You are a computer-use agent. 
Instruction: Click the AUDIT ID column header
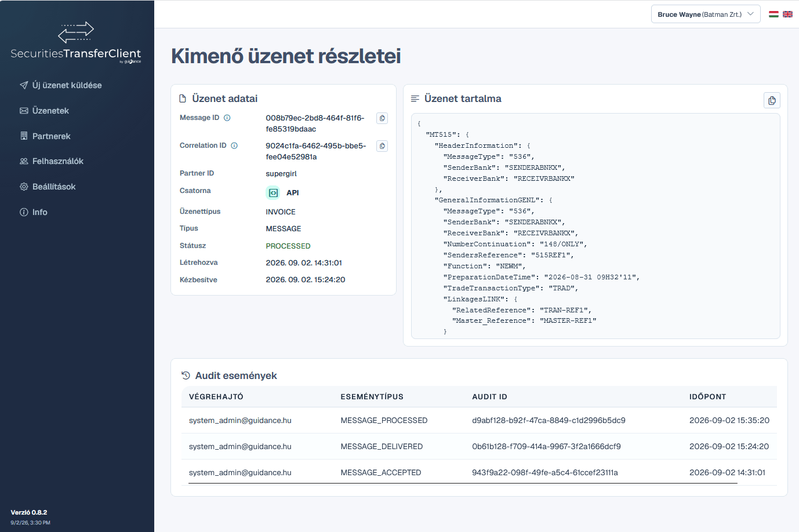pyautogui.click(x=490, y=397)
